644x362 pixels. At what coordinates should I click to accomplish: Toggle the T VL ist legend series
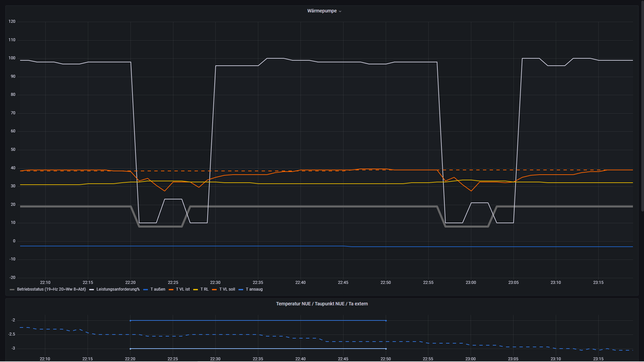pos(183,290)
